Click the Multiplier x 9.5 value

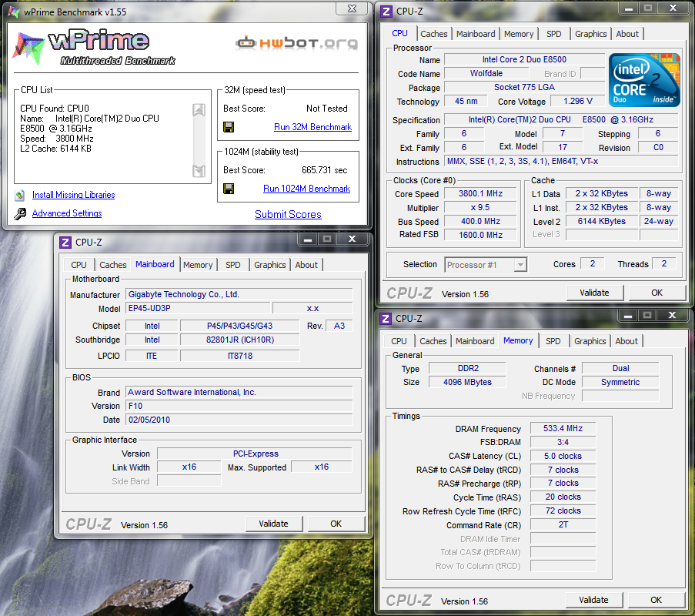(480, 208)
